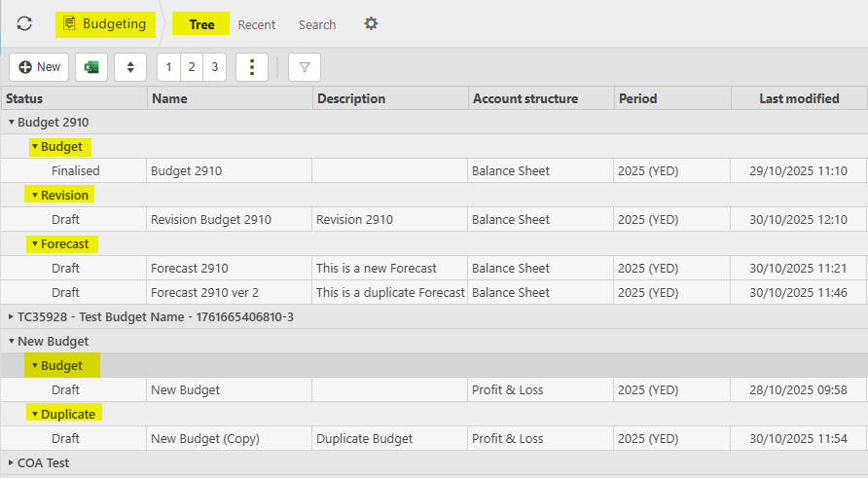
Task: Expand the TC35928 Test Budget Name group
Action: [x=12, y=317]
